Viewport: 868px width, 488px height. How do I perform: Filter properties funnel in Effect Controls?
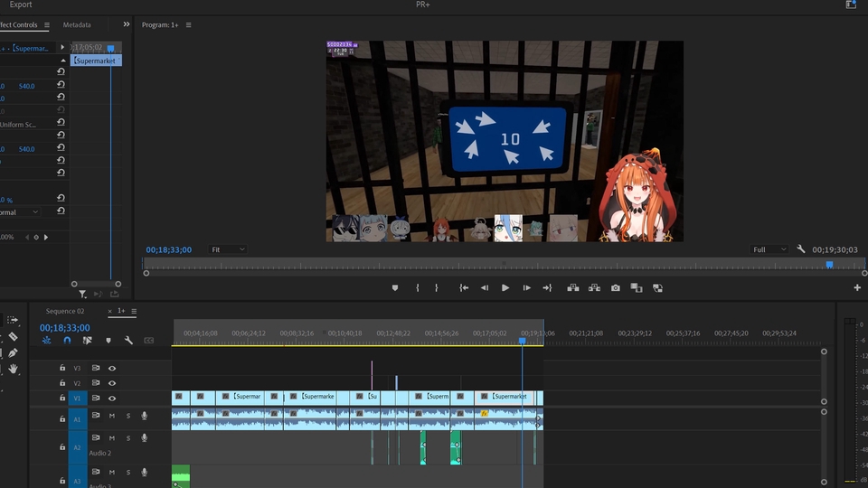click(82, 294)
